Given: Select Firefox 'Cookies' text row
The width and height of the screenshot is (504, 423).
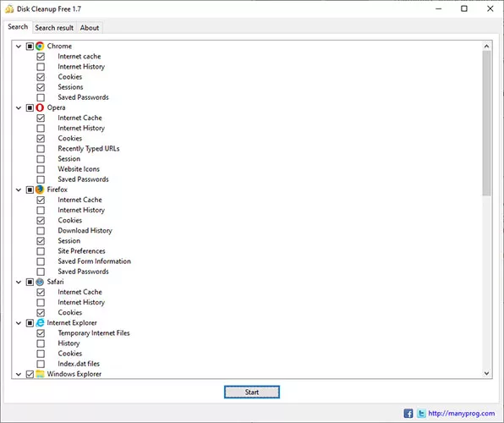Looking at the screenshot, I should tap(70, 220).
